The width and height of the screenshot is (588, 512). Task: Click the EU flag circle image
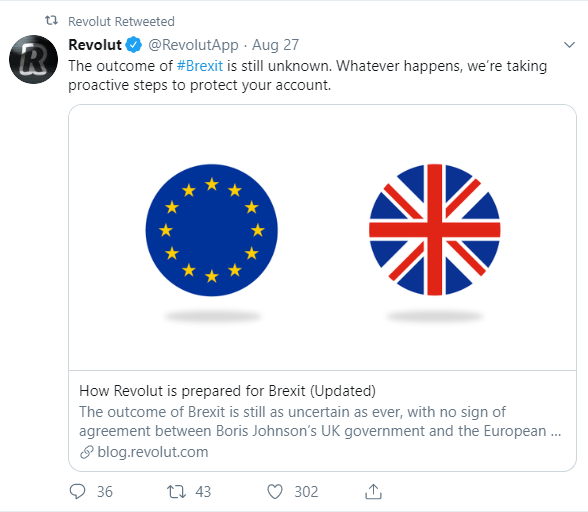(212, 230)
